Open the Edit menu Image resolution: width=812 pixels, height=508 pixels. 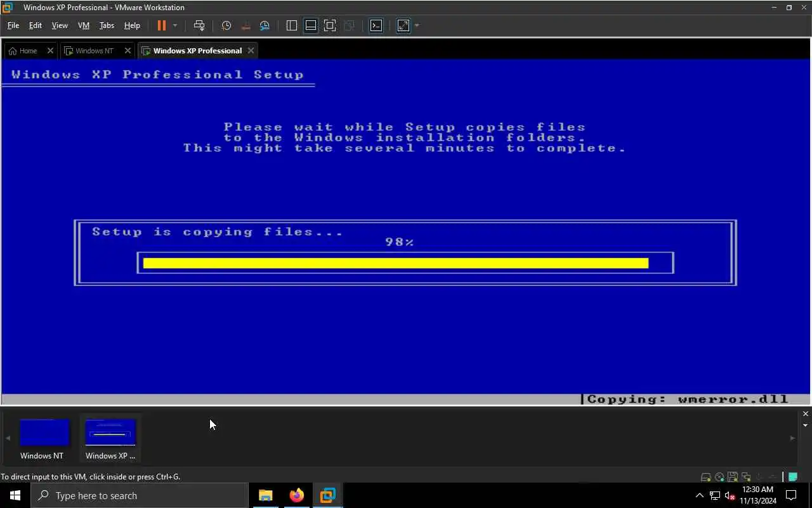coord(36,25)
